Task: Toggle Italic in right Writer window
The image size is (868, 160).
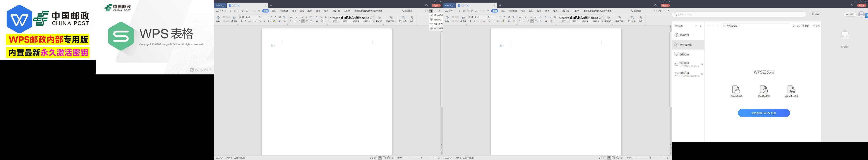Action: pyautogui.click(x=474, y=21)
